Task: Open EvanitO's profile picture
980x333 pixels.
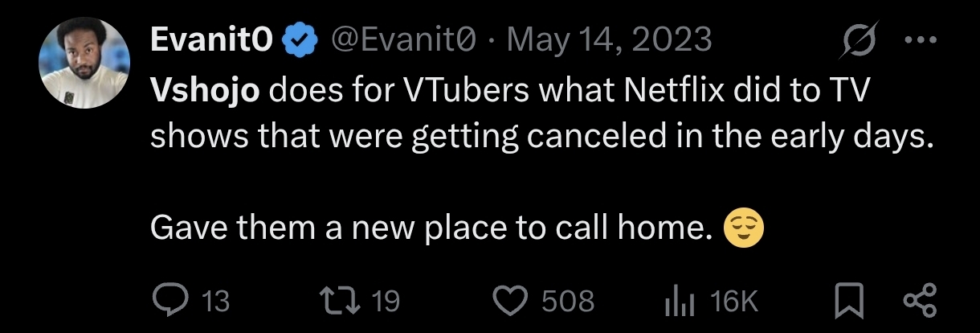Action: point(84,63)
